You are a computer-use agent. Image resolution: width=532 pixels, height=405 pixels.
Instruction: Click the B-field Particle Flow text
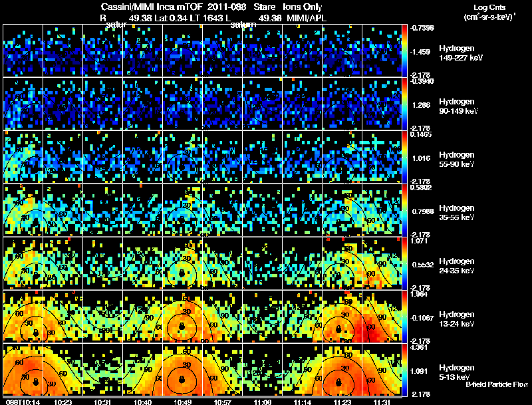tap(495, 384)
